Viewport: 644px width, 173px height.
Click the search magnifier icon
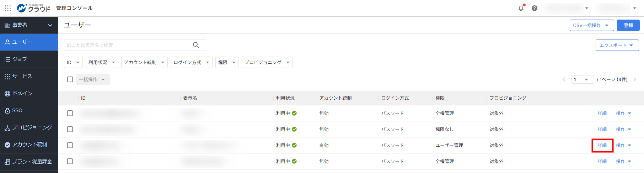pos(196,45)
